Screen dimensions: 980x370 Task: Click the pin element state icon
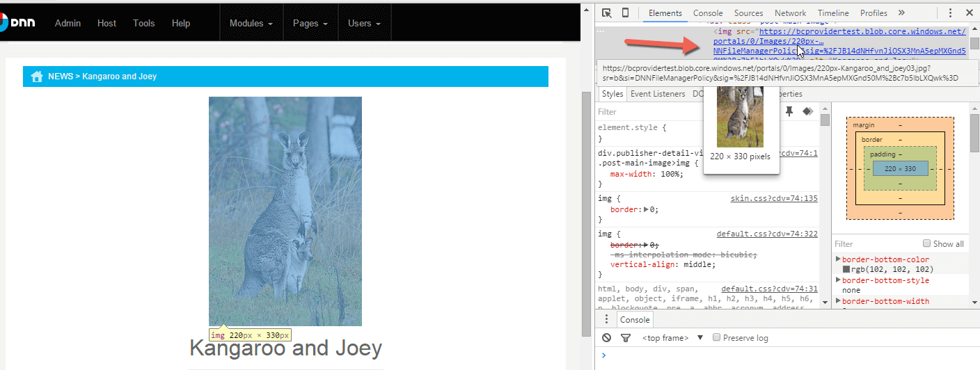click(x=789, y=111)
